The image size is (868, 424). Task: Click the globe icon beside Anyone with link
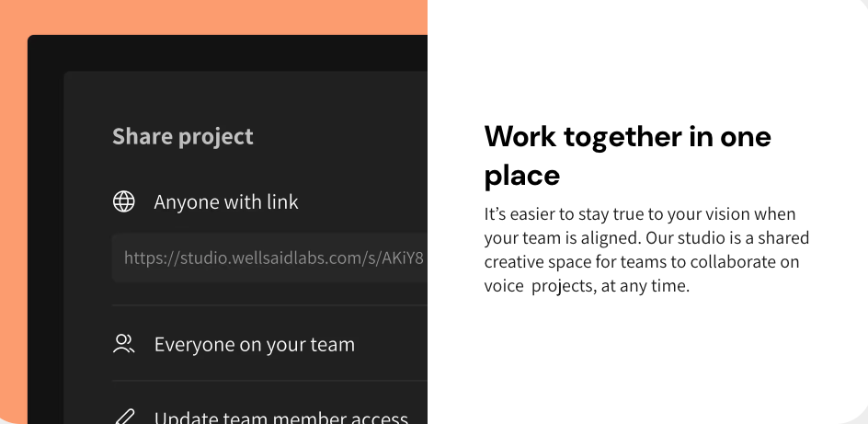click(x=124, y=201)
